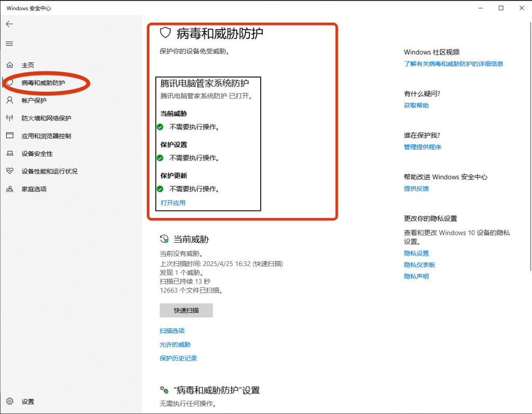Open 家庭选项 in the sidebar
This screenshot has width=532, height=414.
pyautogui.click(x=34, y=189)
